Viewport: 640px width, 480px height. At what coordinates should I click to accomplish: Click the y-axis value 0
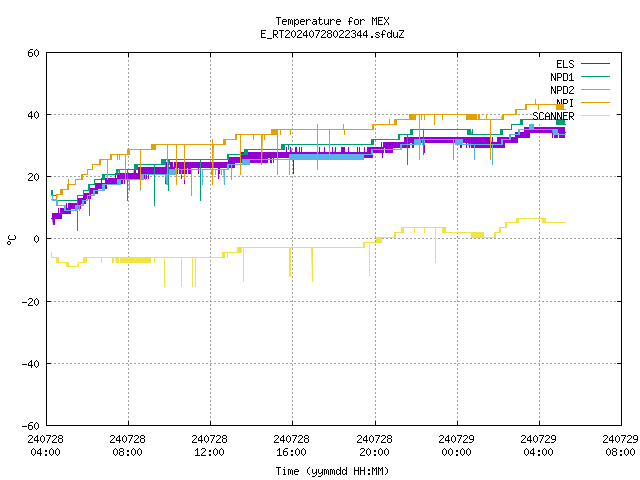(x=37, y=239)
